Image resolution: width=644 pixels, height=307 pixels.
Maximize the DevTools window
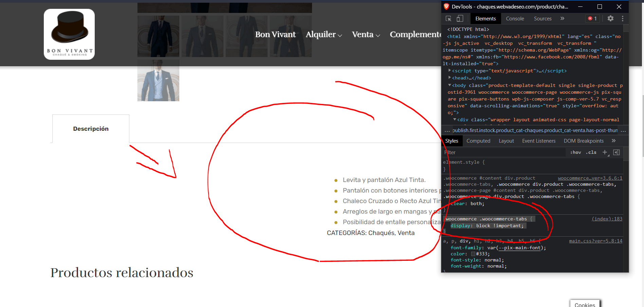(x=600, y=7)
